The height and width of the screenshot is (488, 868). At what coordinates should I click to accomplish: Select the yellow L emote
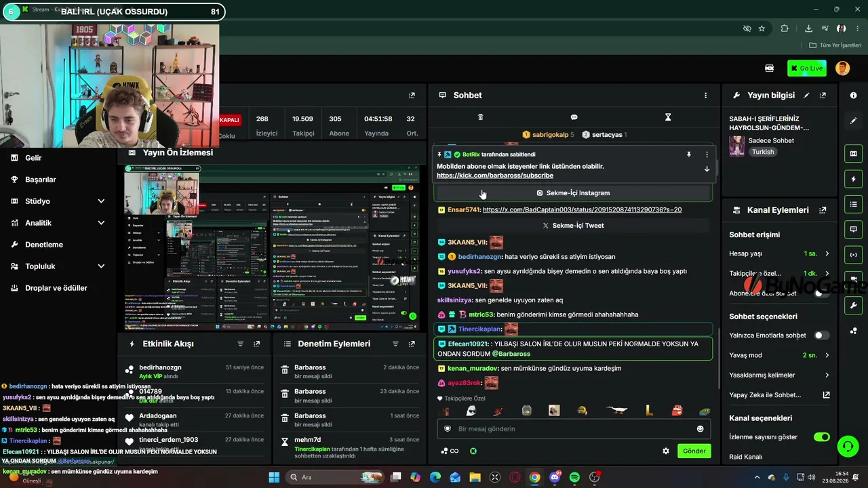(x=649, y=410)
